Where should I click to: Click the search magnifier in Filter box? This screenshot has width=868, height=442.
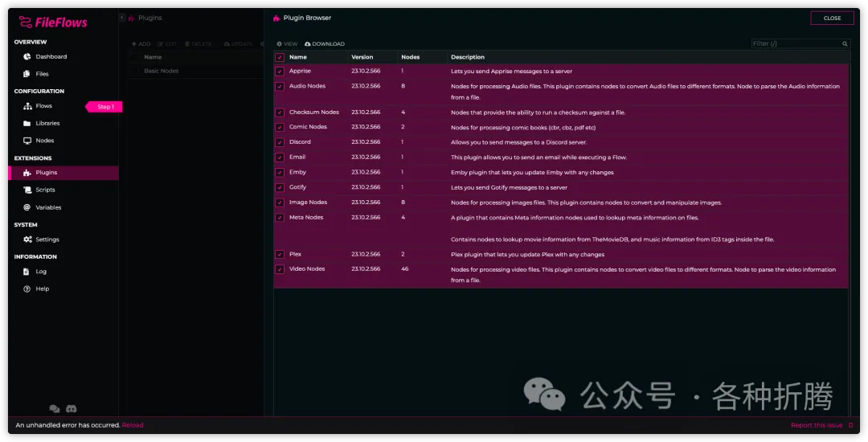(x=845, y=43)
